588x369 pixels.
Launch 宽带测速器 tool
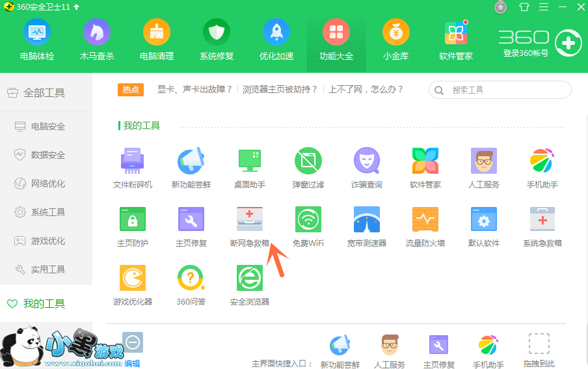click(x=366, y=226)
